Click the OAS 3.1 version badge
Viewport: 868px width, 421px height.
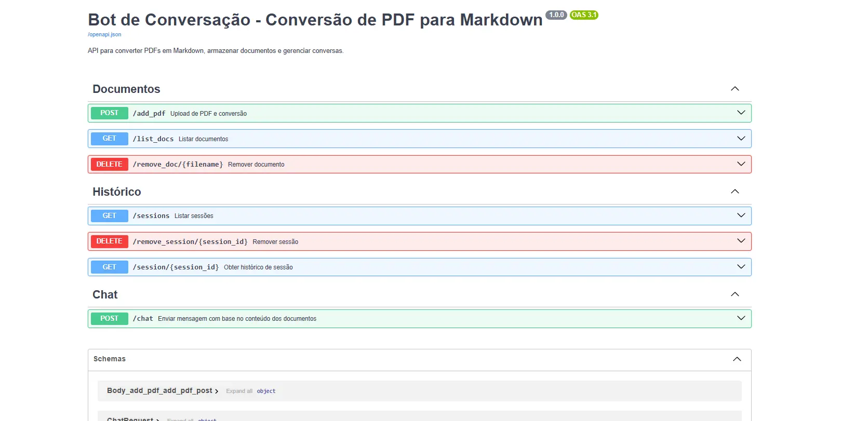point(584,15)
